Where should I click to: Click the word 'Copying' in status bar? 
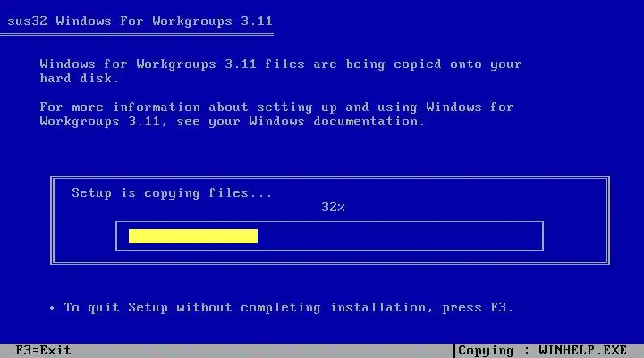tap(486, 351)
